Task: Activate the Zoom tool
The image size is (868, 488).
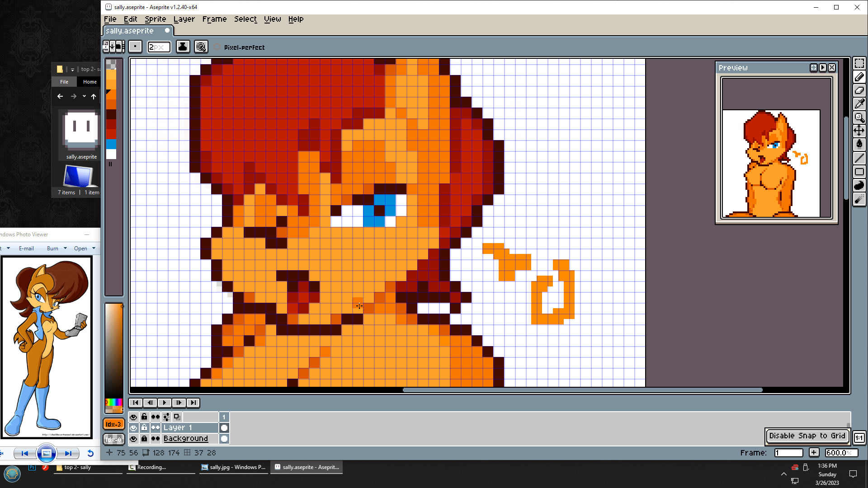Action: 859,117
